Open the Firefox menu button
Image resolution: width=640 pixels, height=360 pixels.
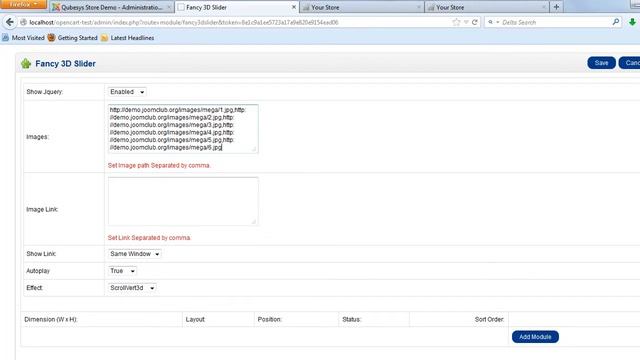[23, 4]
